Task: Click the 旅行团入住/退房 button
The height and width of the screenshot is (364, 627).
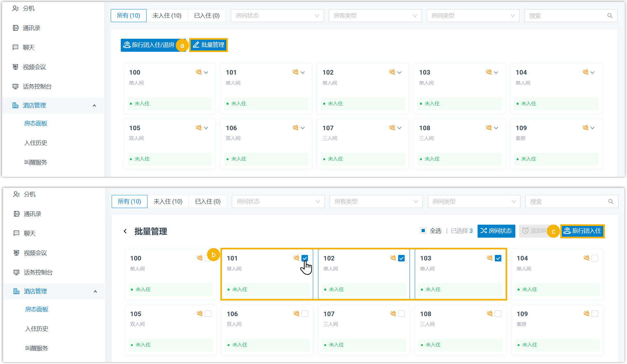Action: pos(149,45)
